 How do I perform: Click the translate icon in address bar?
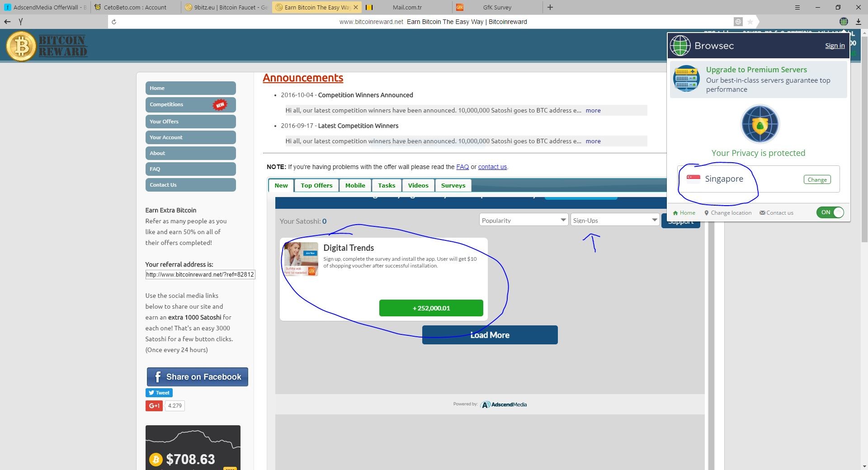tap(738, 22)
